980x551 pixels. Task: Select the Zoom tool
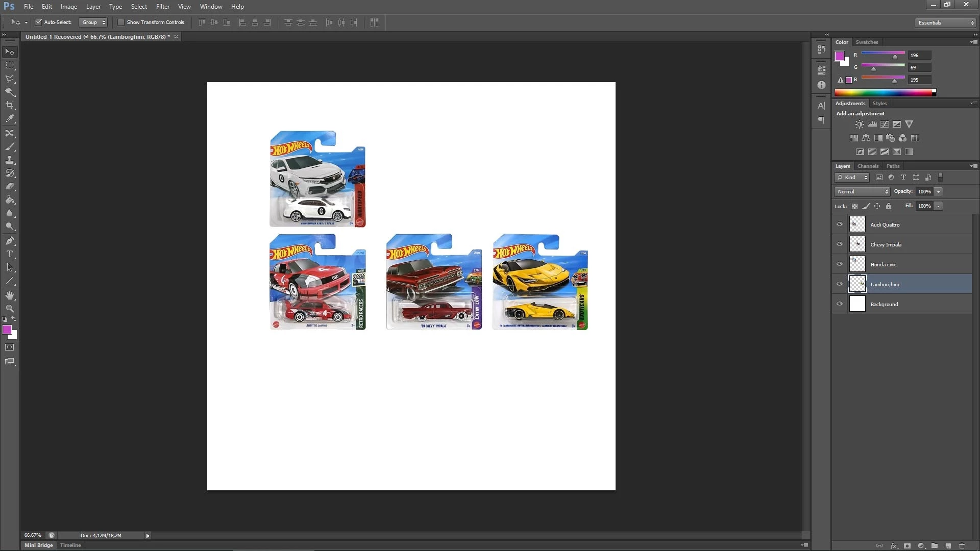coord(10,309)
